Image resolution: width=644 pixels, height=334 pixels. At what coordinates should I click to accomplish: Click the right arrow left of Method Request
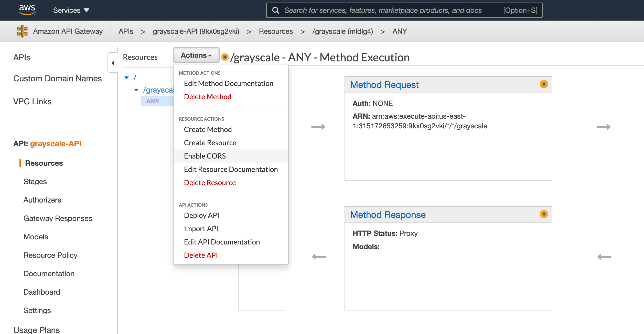(318, 127)
